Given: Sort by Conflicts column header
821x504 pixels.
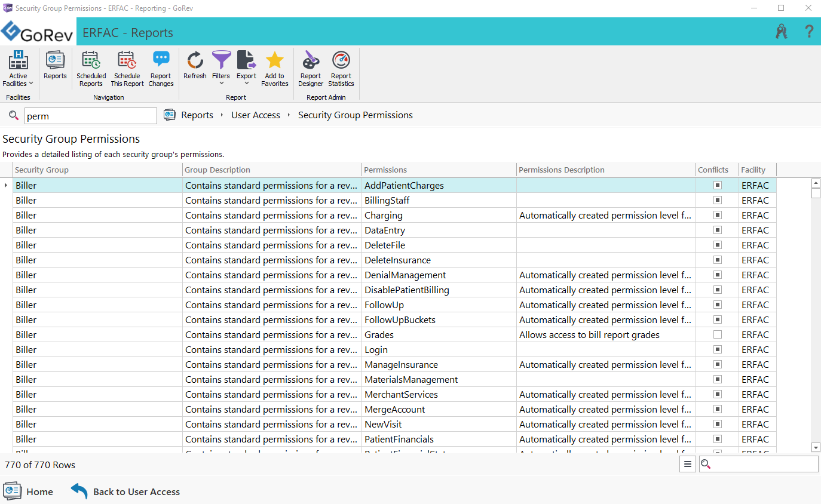Looking at the screenshot, I should (x=717, y=170).
